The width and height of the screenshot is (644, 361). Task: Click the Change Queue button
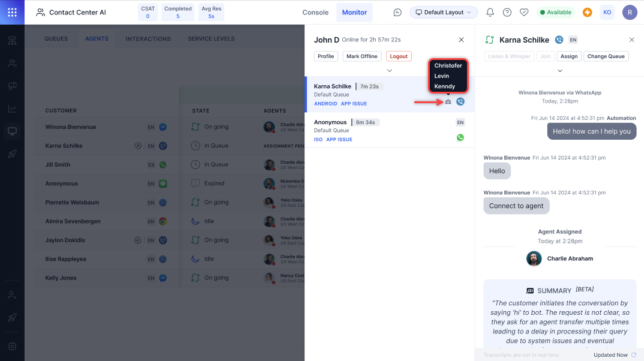[606, 56]
